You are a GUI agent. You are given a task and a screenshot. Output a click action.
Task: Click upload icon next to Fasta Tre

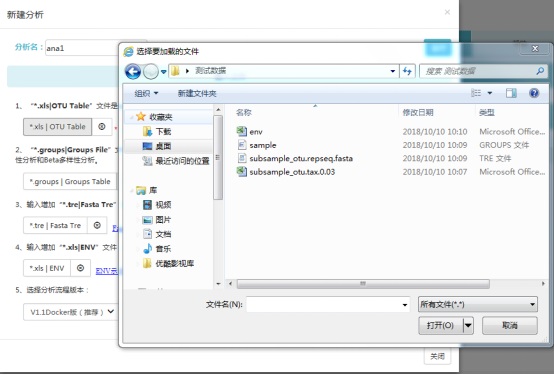pos(97,225)
